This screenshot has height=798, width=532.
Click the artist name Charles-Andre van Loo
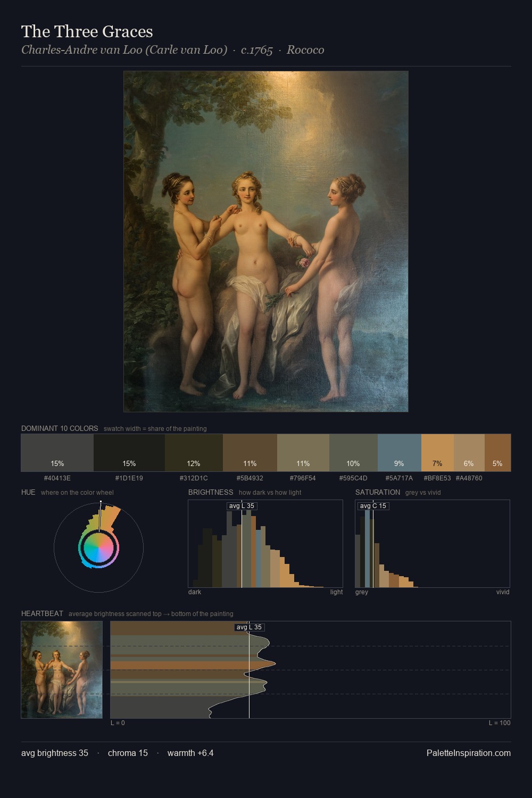(124, 50)
